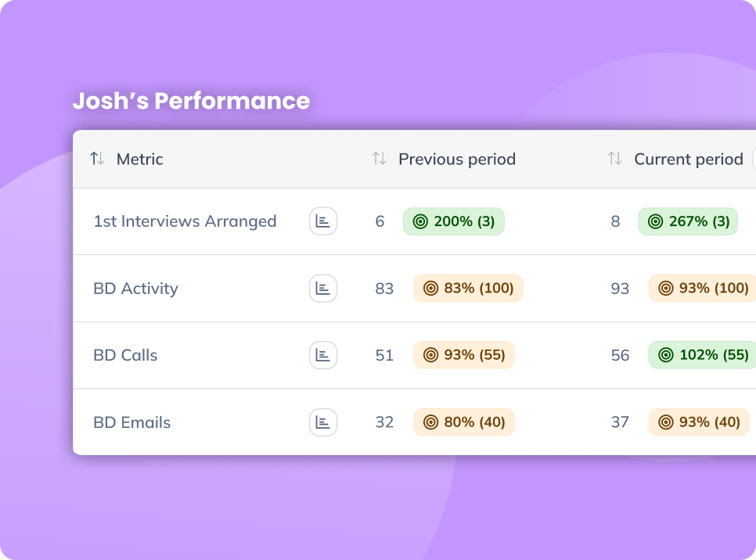Click the 83% (100) target badge
Viewport: 756px width, 560px height.
(468, 288)
